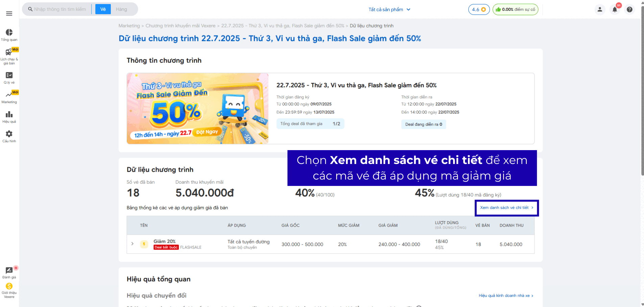Go to Chương trình khuyến mãi Vexere breadcrumb

180,26
